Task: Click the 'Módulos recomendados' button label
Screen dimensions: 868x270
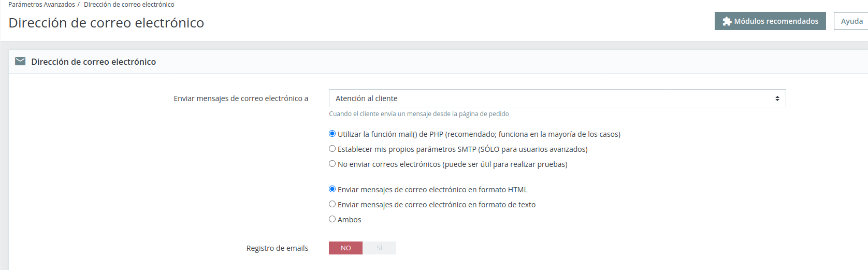Action: (x=776, y=21)
